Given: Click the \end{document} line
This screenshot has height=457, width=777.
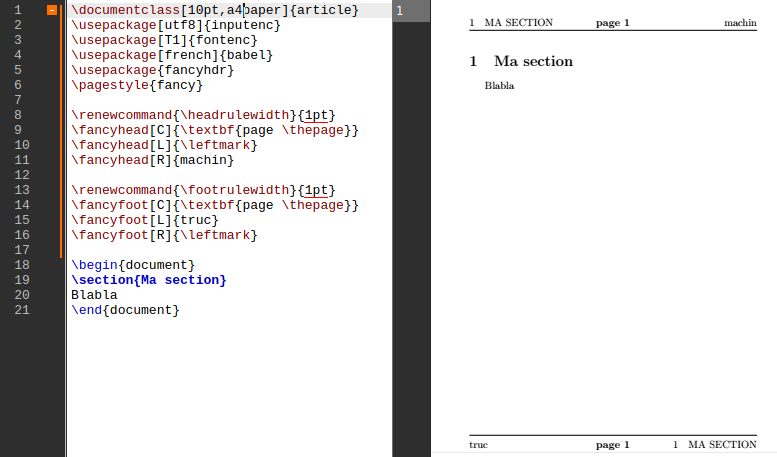Looking at the screenshot, I should pyautogui.click(x=125, y=310).
